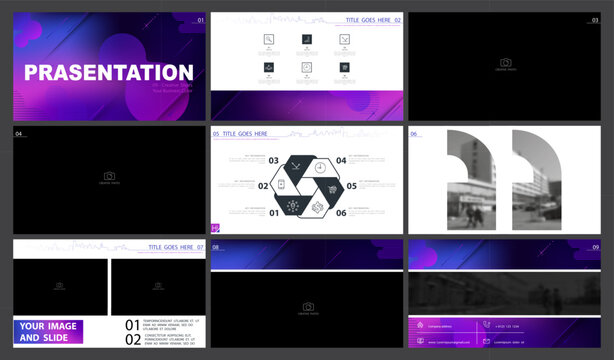This screenshot has height=360, width=614.
Task: Select the 'YOUR IMAGE AND SLIDE' purple text box
Action: (x=48, y=332)
